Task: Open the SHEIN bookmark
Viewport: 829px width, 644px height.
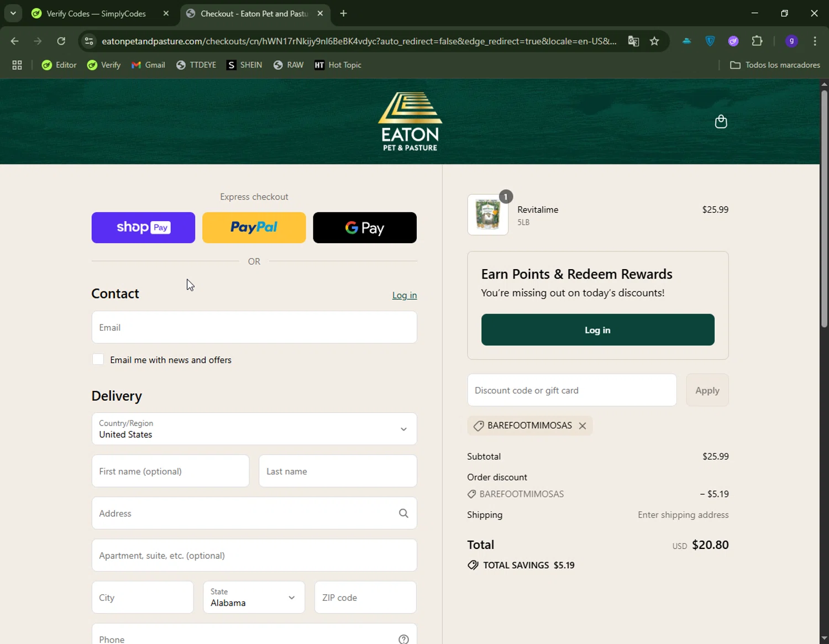Action: (x=244, y=65)
